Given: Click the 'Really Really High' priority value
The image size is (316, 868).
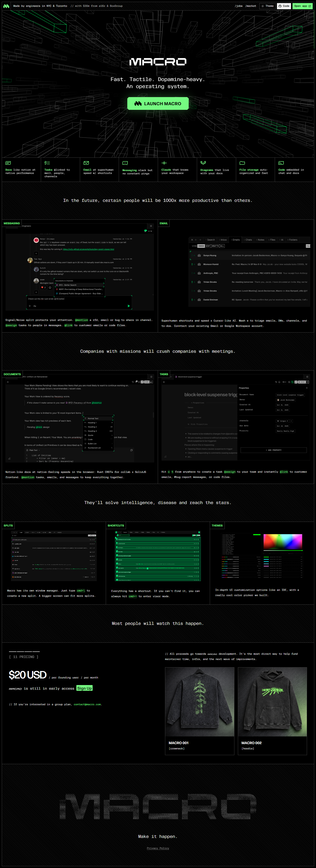Looking at the screenshot, I should pos(285,431).
